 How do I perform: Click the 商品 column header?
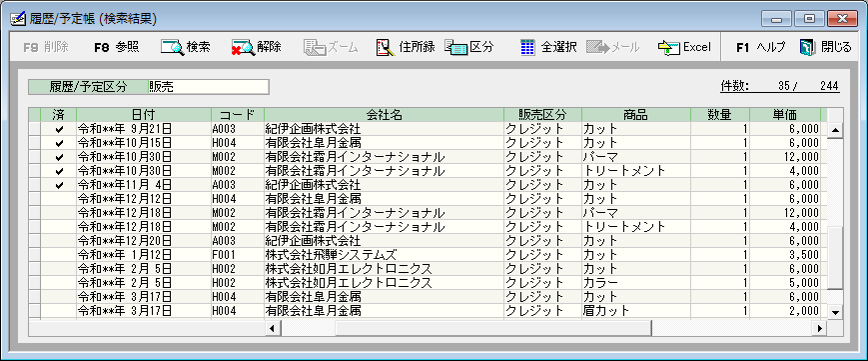[635, 115]
